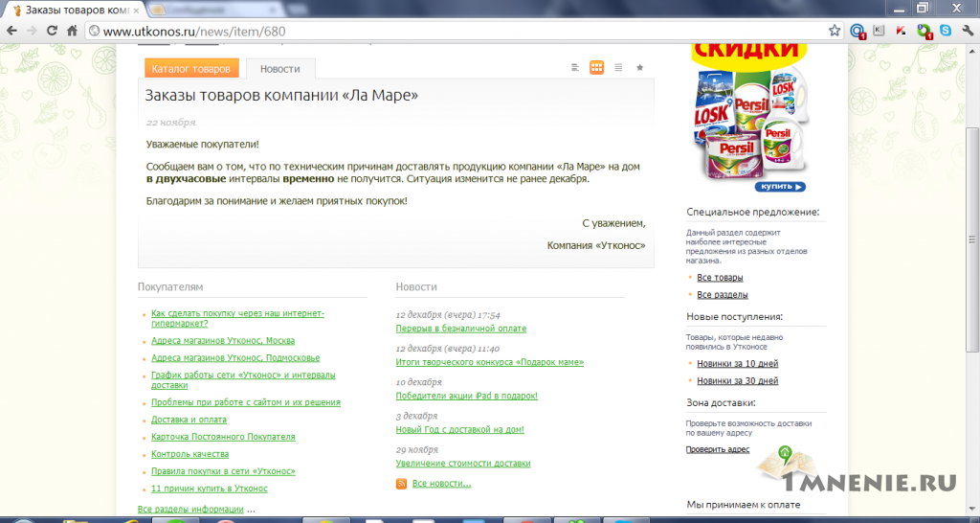Click the Зона доставки heading
The width and height of the screenshot is (980, 523).
click(x=721, y=403)
